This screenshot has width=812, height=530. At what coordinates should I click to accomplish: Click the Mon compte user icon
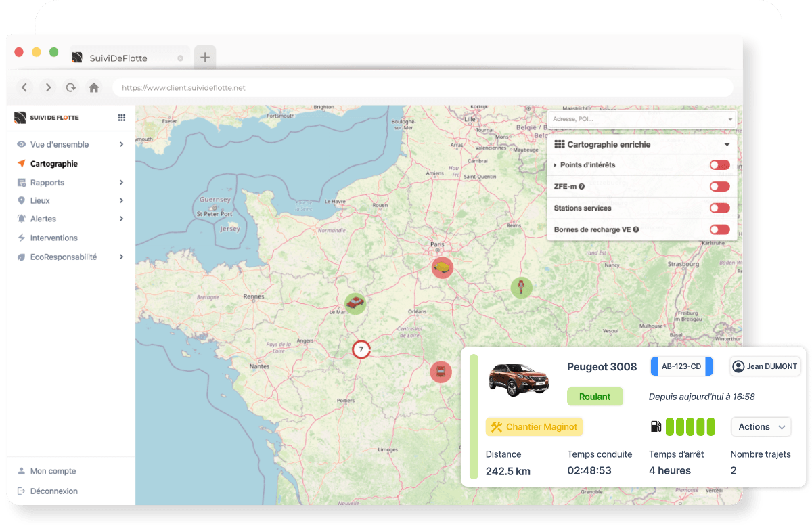click(x=22, y=471)
